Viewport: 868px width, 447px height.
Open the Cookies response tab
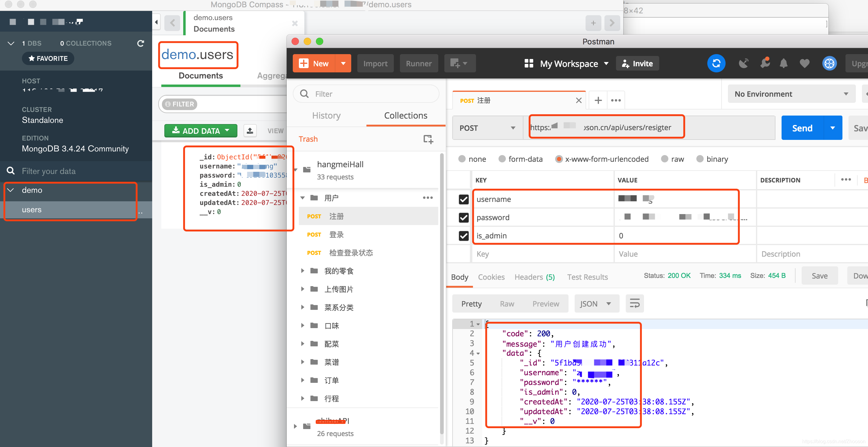coord(491,277)
